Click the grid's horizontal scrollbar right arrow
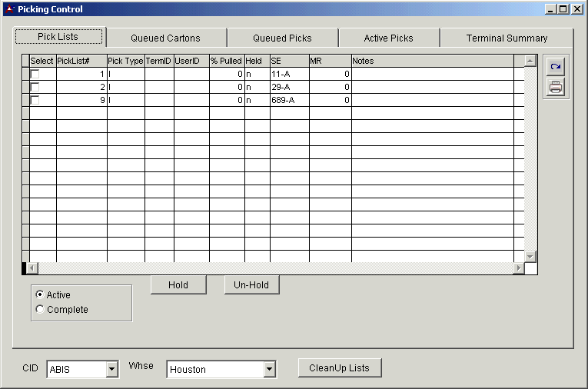588x389 pixels. [x=519, y=268]
